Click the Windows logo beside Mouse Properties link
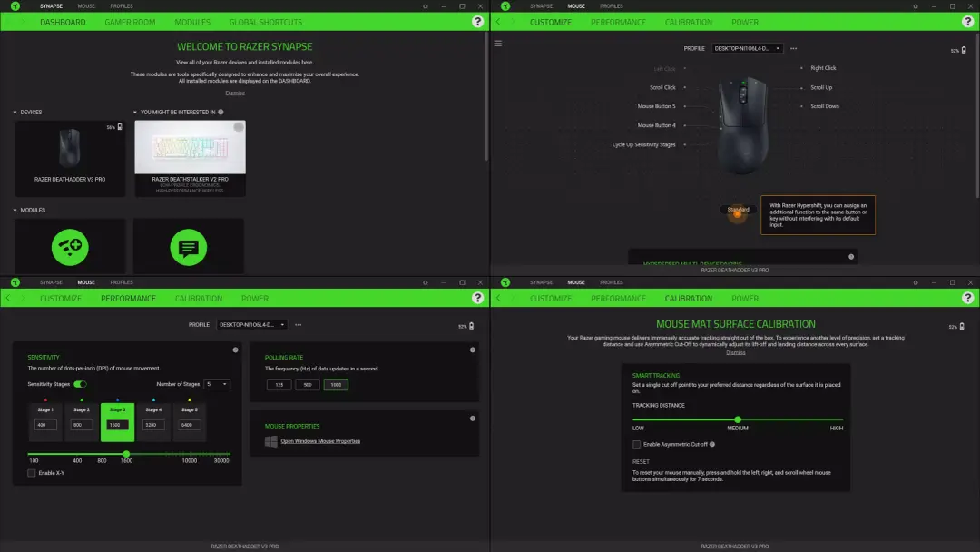This screenshot has height=552, width=980. 271,441
